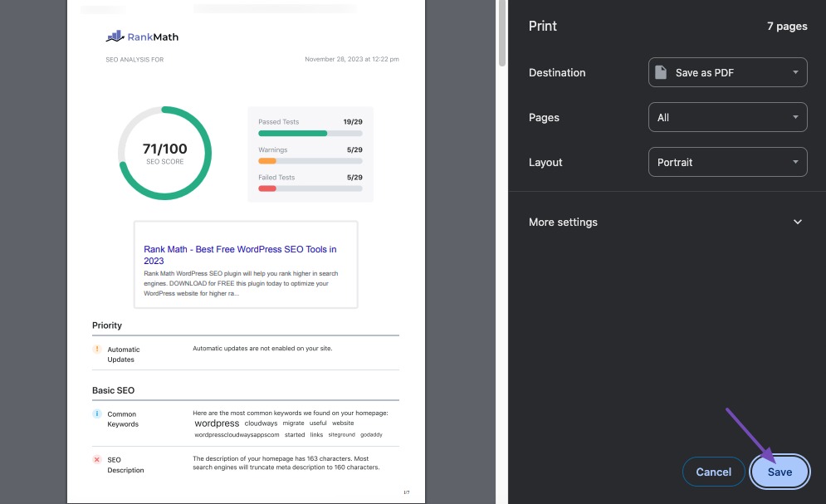Click the search snippet card description text

(241, 283)
